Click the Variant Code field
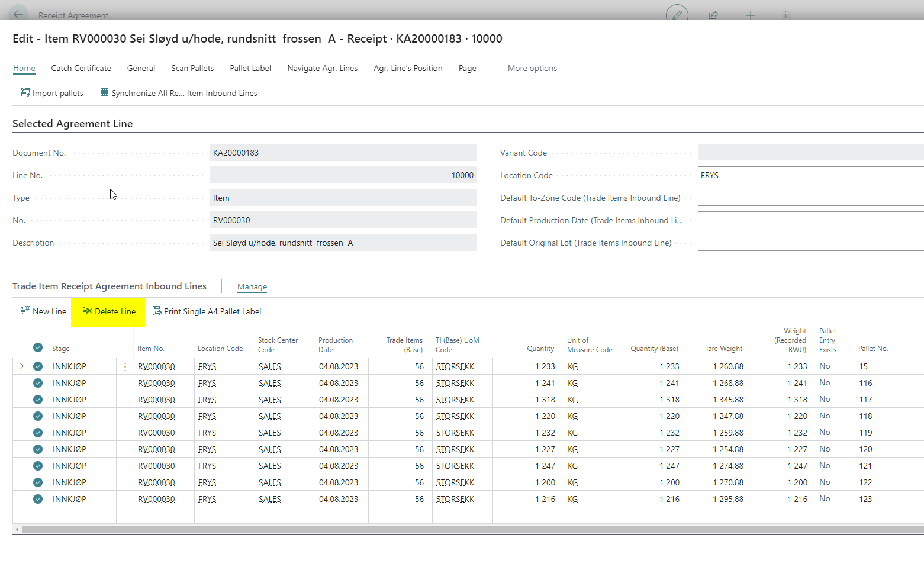This screenshot has width=924, height=570. [810, 153]
